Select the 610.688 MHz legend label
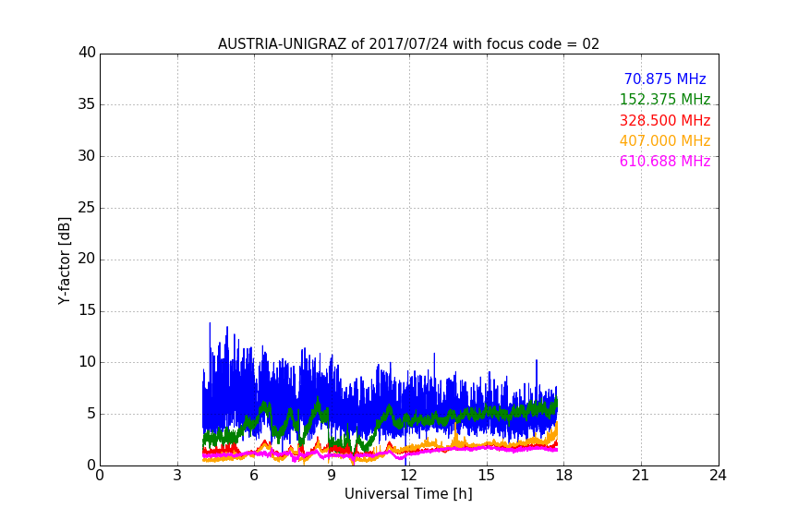 coord(665,161)
